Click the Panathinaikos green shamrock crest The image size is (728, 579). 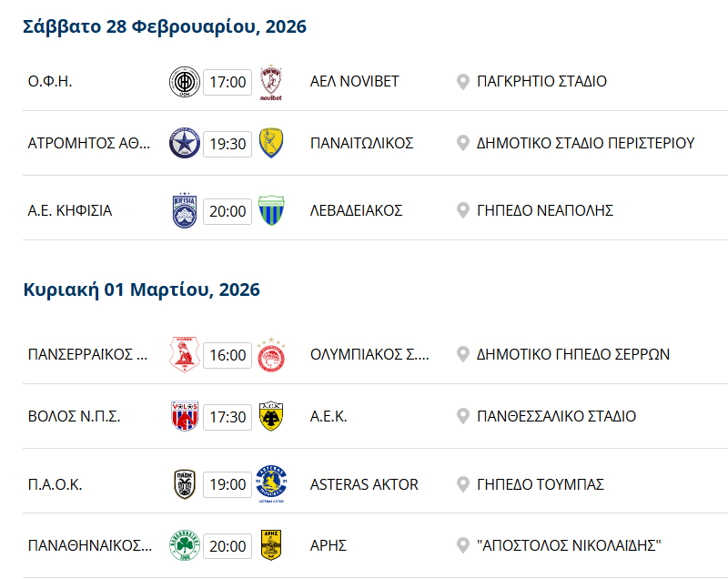(185, 546)
